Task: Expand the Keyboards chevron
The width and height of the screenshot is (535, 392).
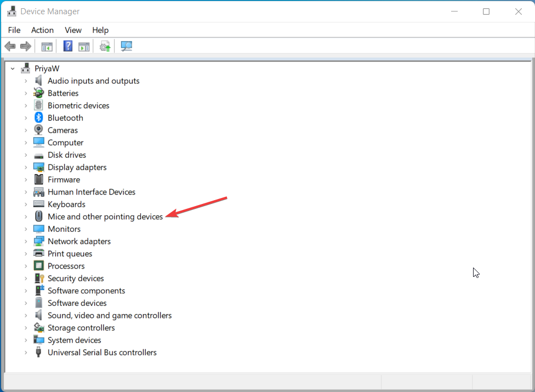Action: click(26, 204)
